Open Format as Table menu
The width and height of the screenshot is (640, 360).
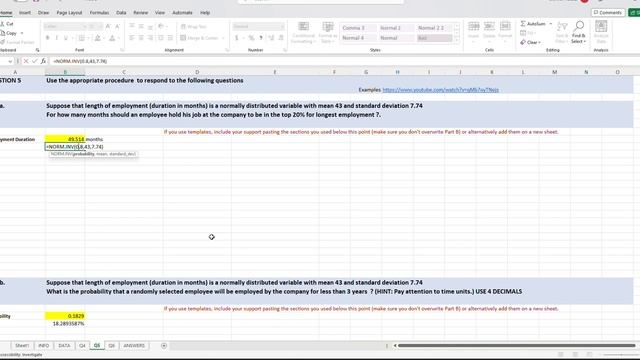(x=328, y=33)
